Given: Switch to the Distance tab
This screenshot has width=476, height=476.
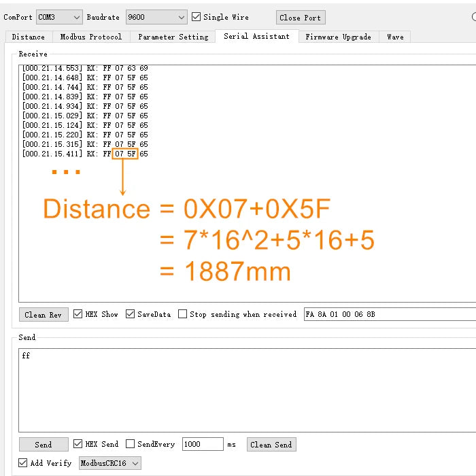Looking at the screenshot, I should pyautogui.click(x=29, y=37).
